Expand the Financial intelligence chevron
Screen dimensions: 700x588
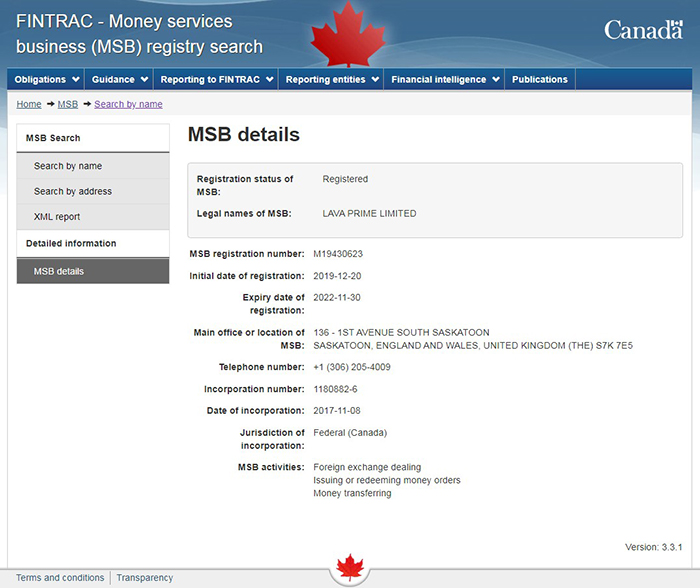[496, 79]
